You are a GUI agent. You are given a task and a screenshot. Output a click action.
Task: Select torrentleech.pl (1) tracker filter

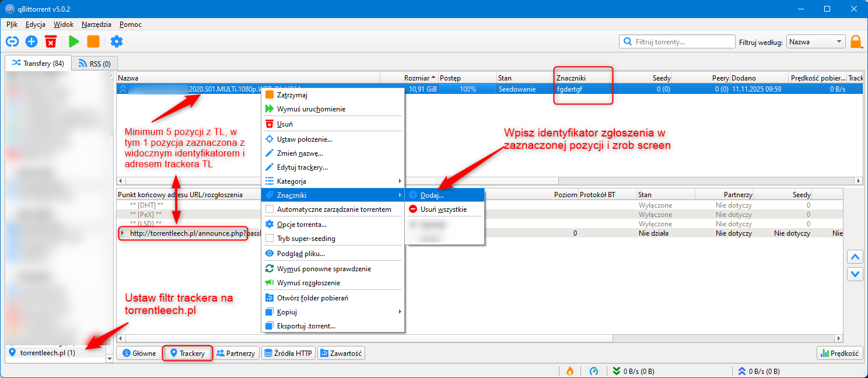pyautogui.click(x=47, y=352)
